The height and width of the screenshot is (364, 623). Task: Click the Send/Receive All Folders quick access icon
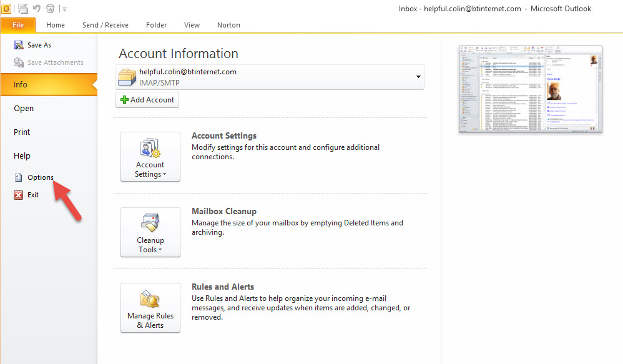coord(23,8)
